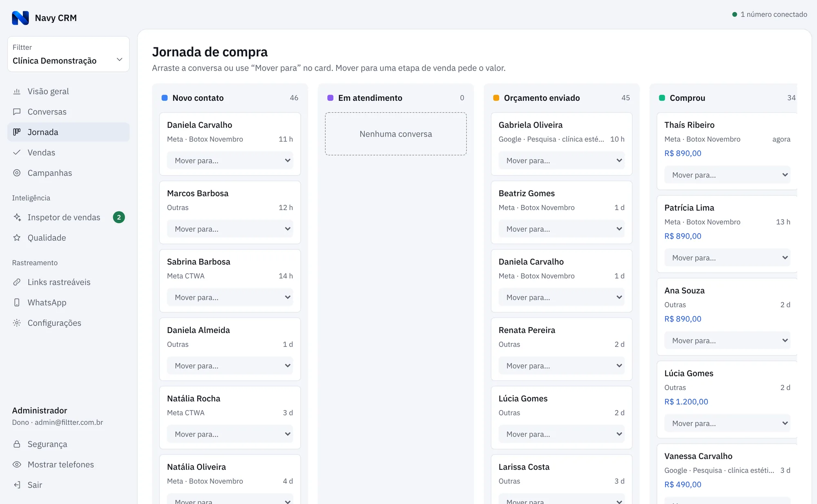Open the Configurações gear icon
The width and height of the screenshot is (817, 504).
click(17, 323)
